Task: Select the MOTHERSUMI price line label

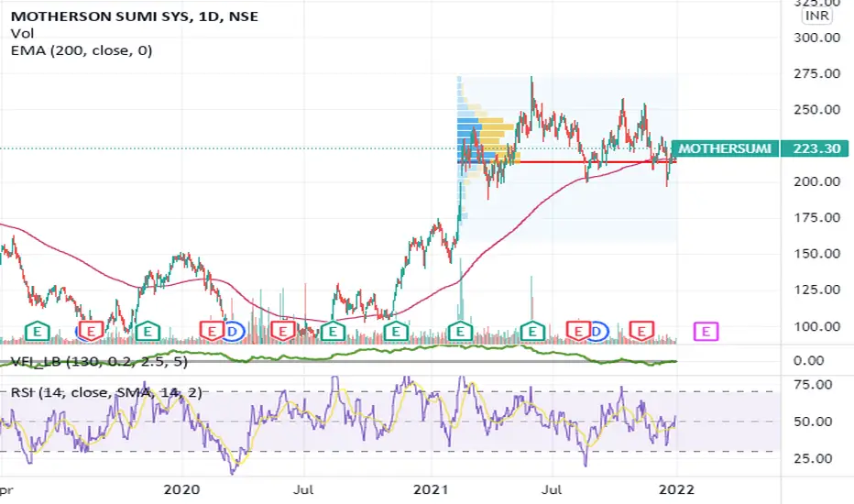Action: pyautogui.click(x=725, y=148)
